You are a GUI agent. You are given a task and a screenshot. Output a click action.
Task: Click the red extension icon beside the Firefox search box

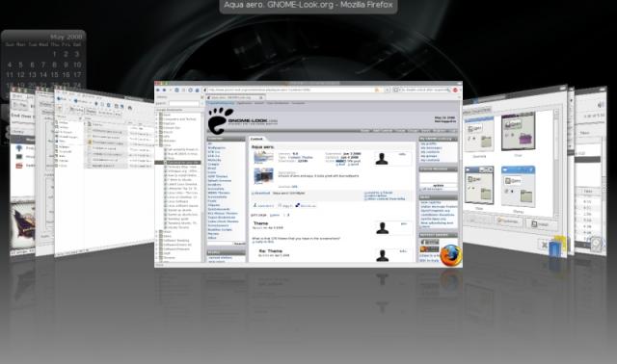click(x=456, y=90)
